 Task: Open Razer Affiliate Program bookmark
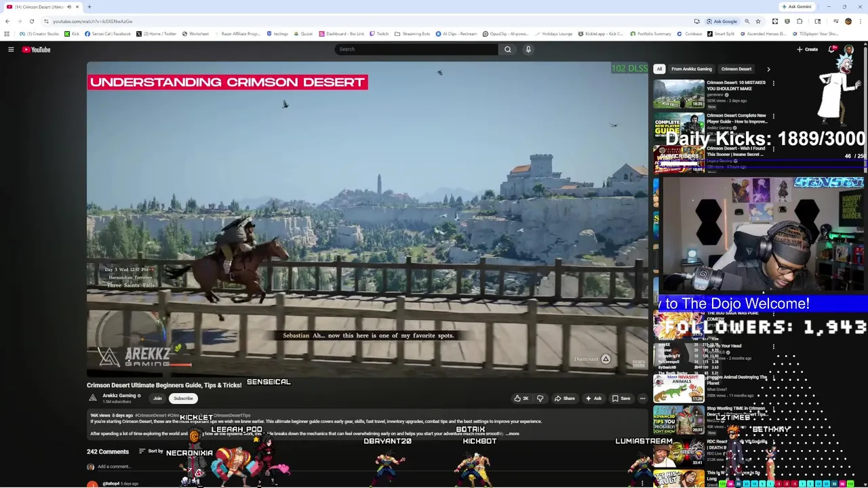point(238,34)
